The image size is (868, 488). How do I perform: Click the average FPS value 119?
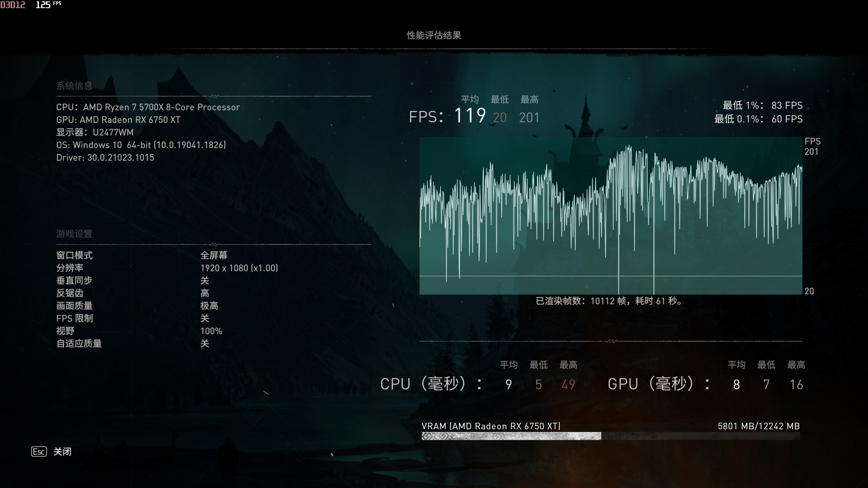click(470, 116)
